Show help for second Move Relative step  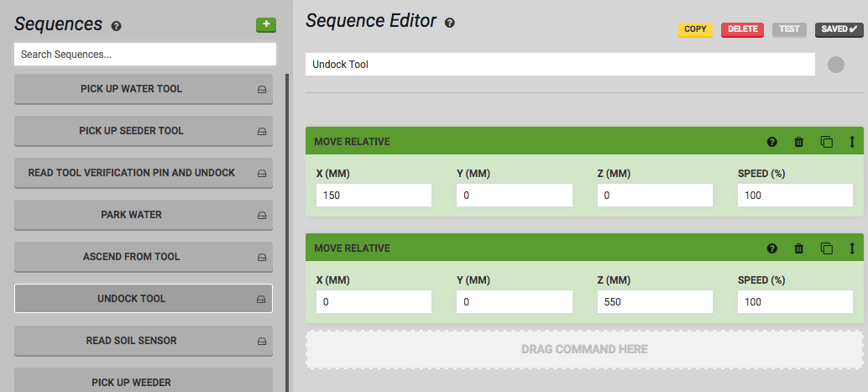coord(771,248)
